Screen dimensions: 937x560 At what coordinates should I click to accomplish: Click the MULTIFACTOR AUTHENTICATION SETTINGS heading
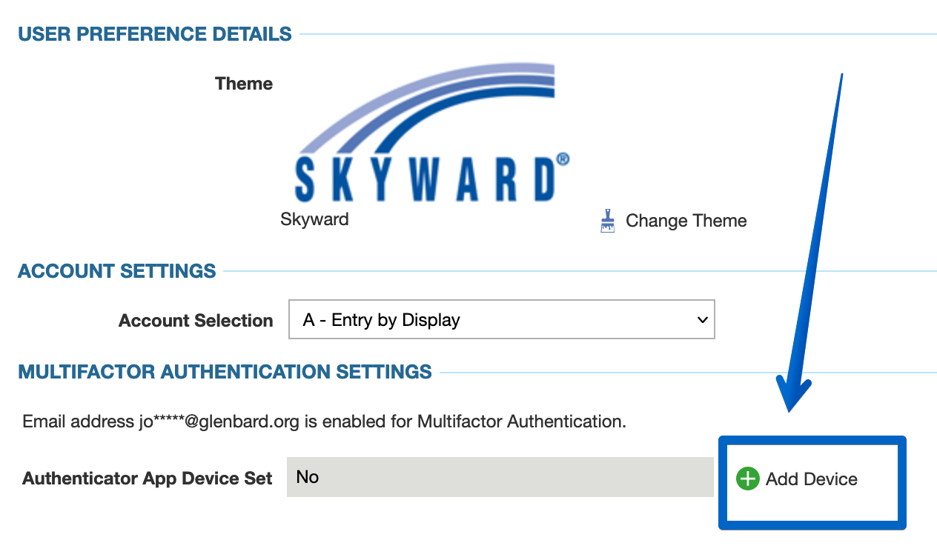coord(224,372)
